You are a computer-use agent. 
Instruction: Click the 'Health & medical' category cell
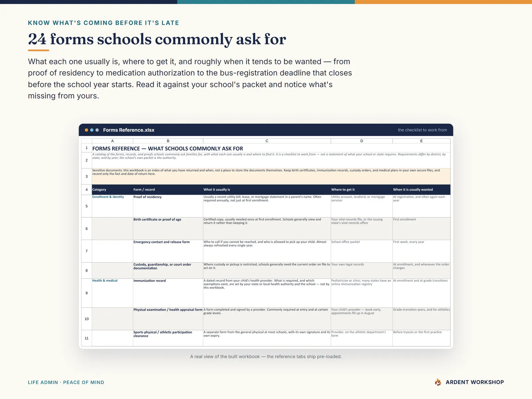click(x=112, y=293)
